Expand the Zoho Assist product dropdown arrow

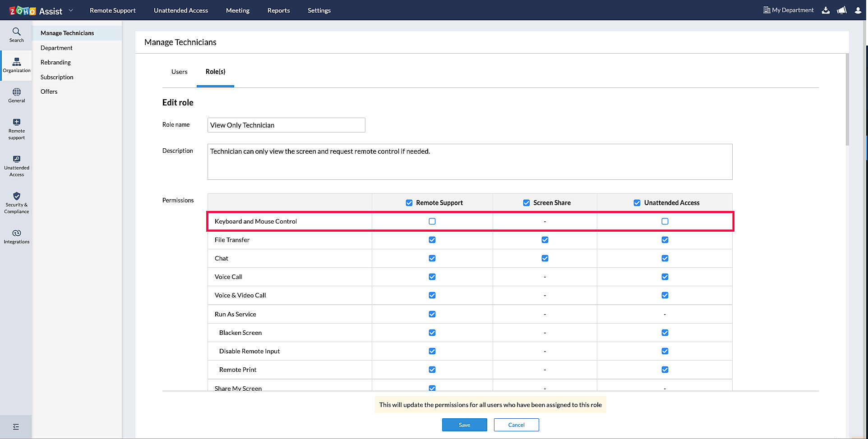pyautogui.click(x=71, y=10)
